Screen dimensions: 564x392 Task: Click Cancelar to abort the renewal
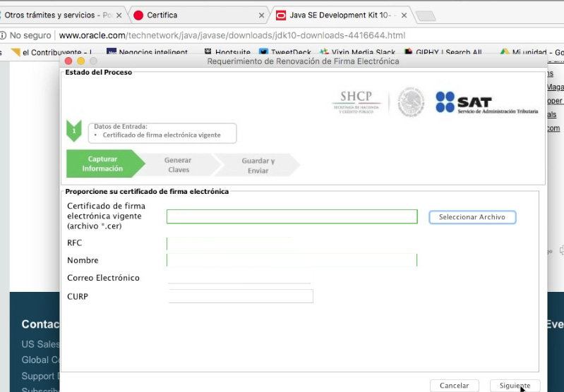click(x=454, y=386)
